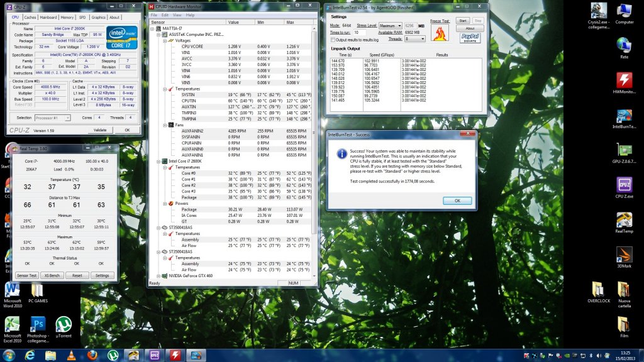Collapse the Intel Core i7 2600K node
Image resolution: width=644 pixels, height=362 pixels.
coord(158,162)
